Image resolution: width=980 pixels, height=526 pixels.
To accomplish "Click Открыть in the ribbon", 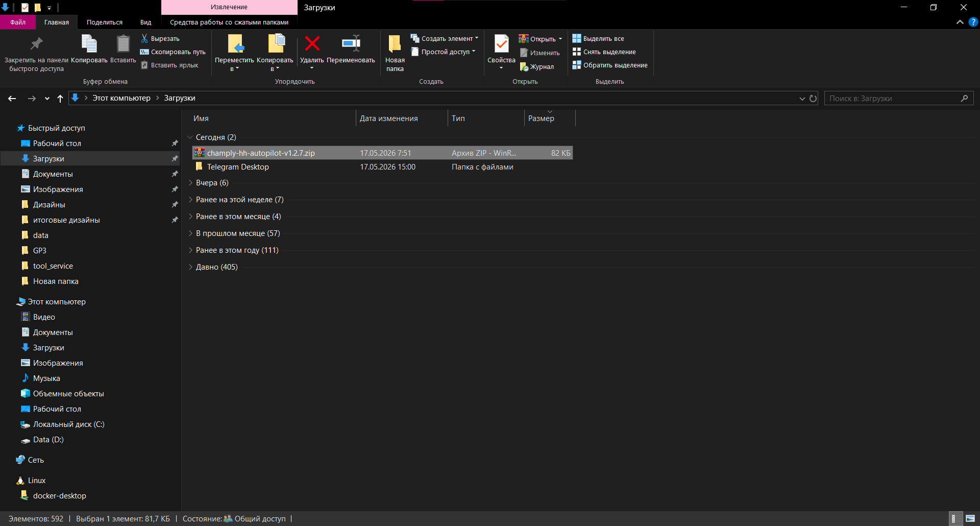I will click(x=540, y=39).
